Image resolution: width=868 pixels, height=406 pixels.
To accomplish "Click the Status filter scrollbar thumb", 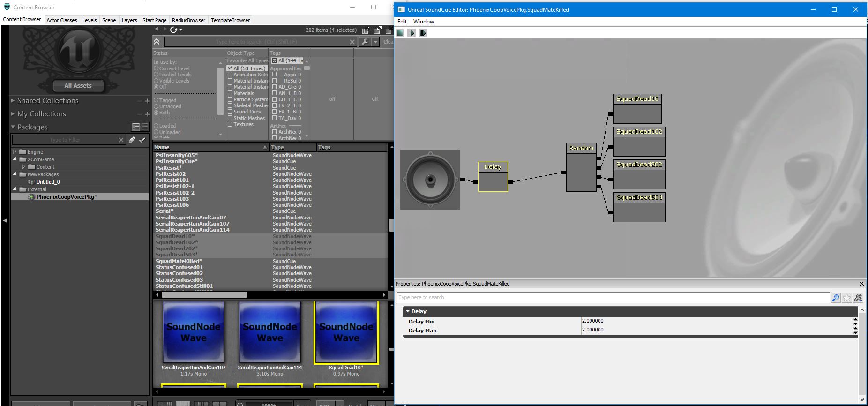I will [x=220, y=91].
